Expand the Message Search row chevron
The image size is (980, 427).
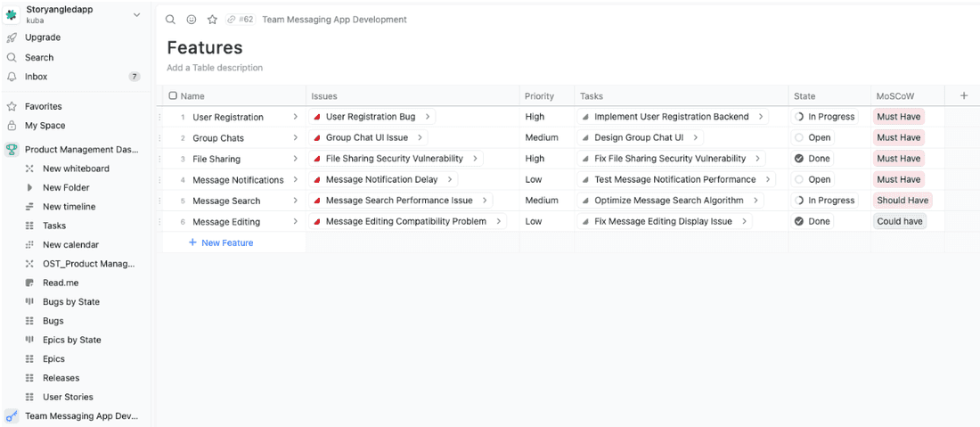point(296,201)
